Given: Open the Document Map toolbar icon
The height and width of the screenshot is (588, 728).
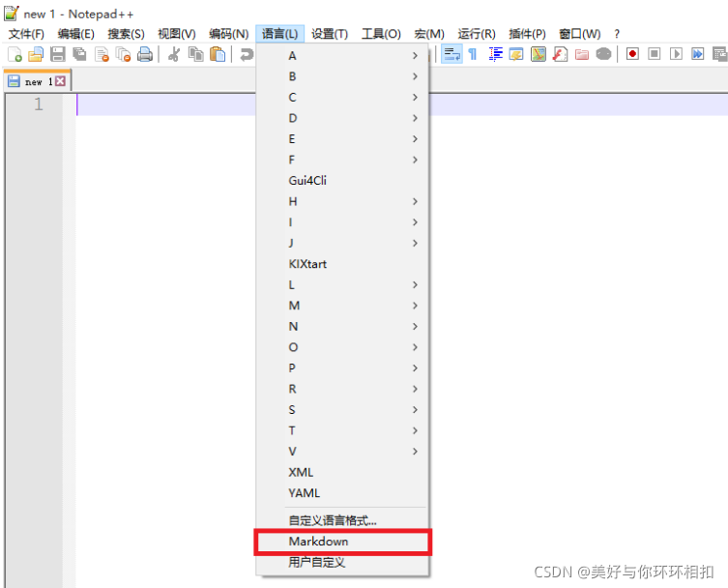Looking at the screenshot, I should [x=539, y=54].
